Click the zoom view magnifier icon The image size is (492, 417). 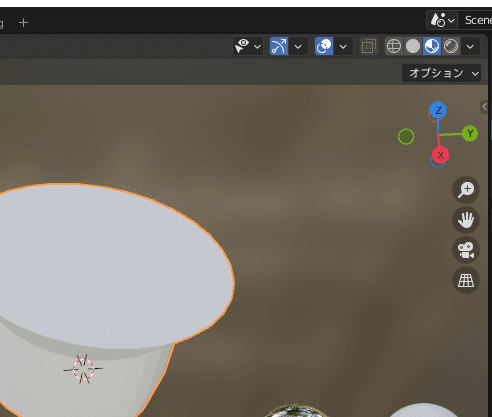coord(466,190)
